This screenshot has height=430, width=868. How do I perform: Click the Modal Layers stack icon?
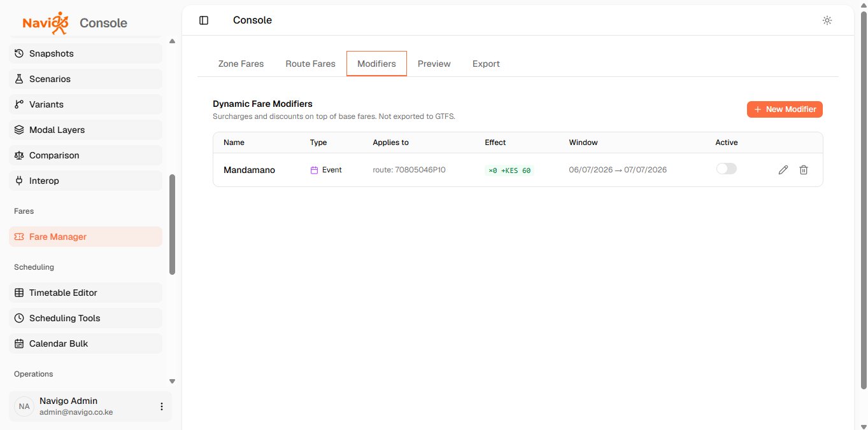(19, 130)
